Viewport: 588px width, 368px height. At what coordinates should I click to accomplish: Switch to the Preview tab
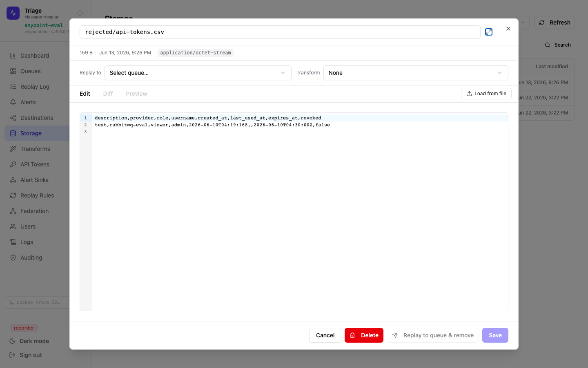(x=136, y=94)
